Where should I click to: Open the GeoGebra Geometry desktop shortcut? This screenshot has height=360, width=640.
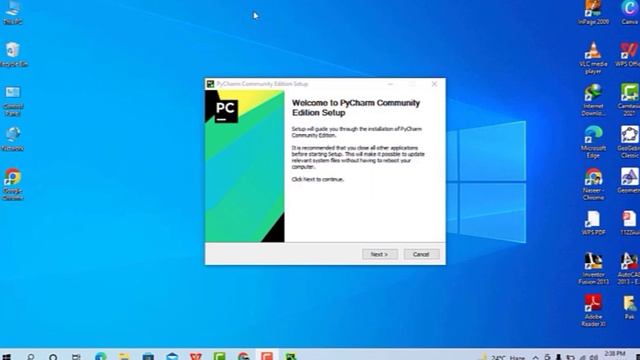(629, 181)
